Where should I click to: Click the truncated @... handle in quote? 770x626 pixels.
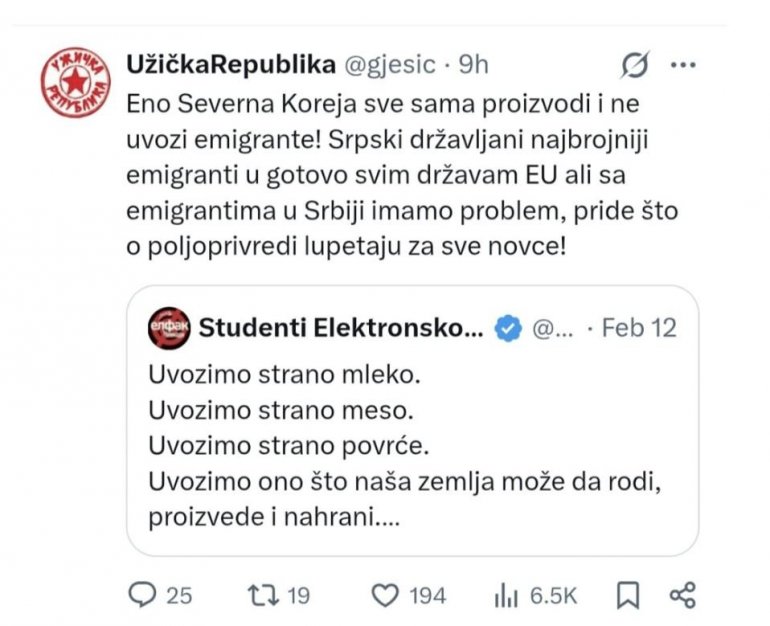[550, 328]
